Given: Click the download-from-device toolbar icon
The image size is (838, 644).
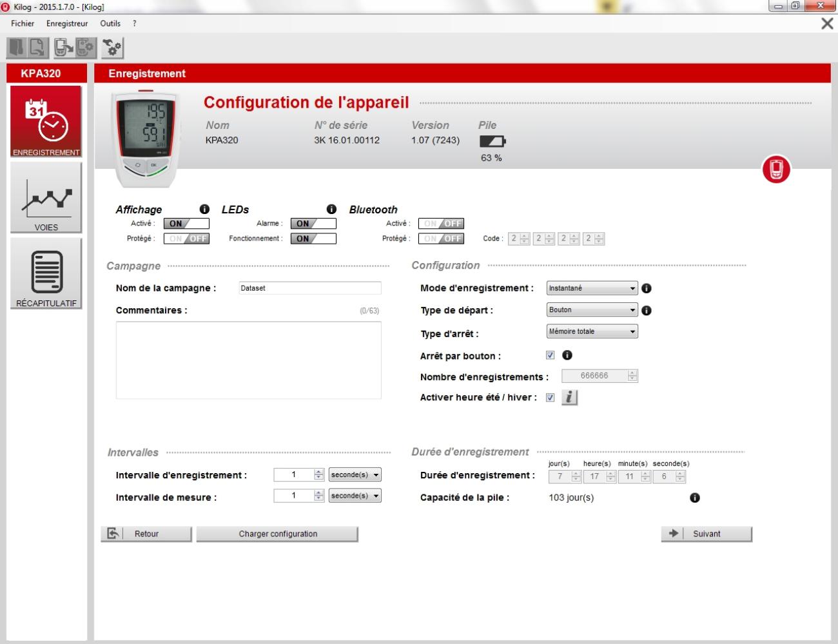Looking at the screenshot, I should tap(63, 48).
